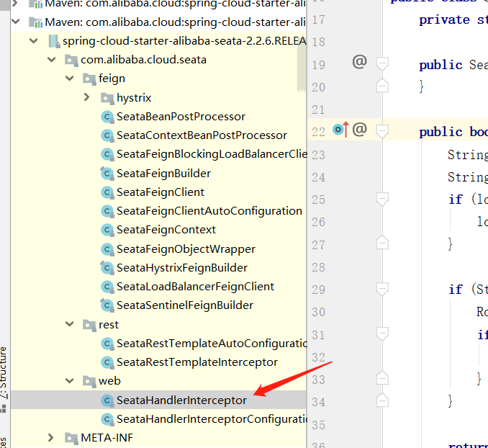Viewport: 488px width, 448px height.
Task: Fold the nested if block at line 31
Action: [382, 334]
